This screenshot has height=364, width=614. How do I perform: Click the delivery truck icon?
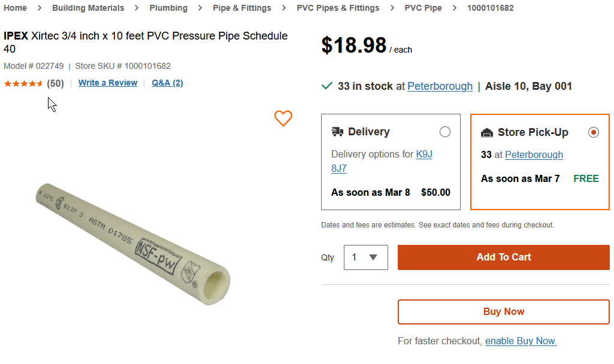point(338,132)
